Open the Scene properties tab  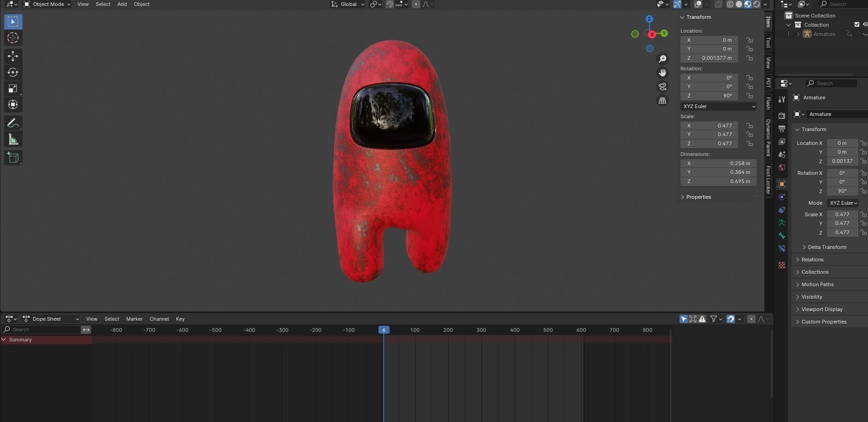click(x=782, y=155)
